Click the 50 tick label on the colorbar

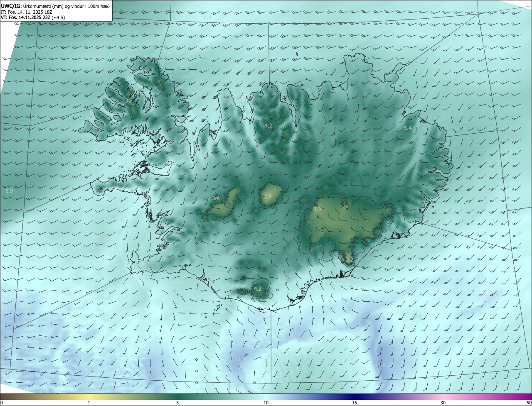pyautogui.click(x=529, y=403)
